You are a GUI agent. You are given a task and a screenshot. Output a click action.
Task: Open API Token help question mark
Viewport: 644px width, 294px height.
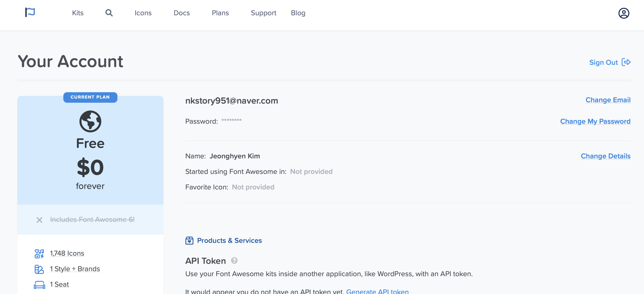234,260
